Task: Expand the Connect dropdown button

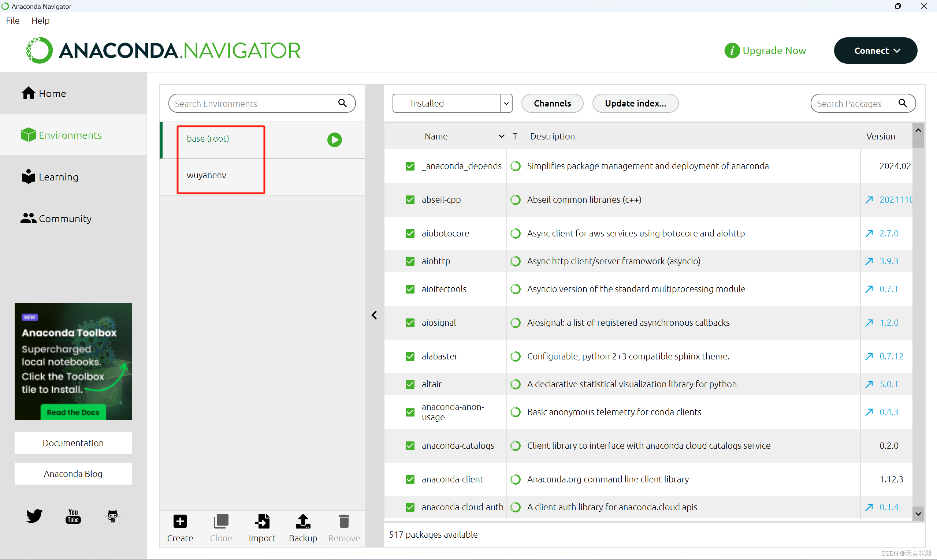Action: coord(875,50)
